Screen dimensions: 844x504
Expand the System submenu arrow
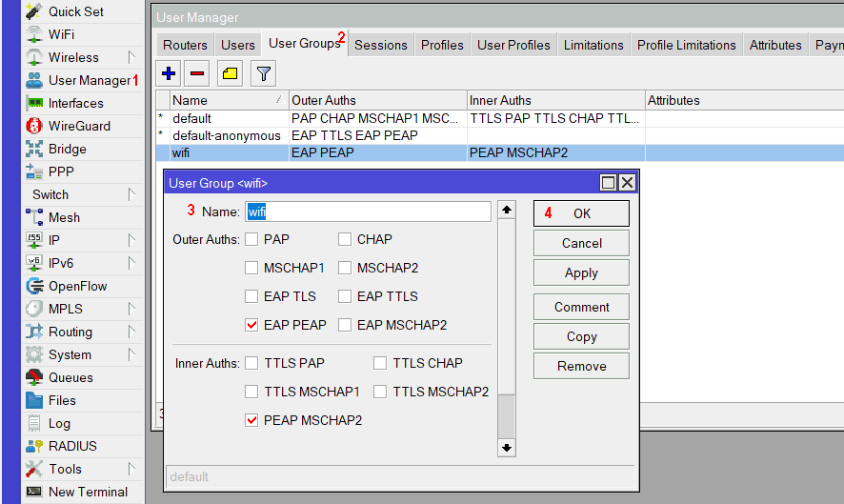pyautogui.click(x=131, y=354)
